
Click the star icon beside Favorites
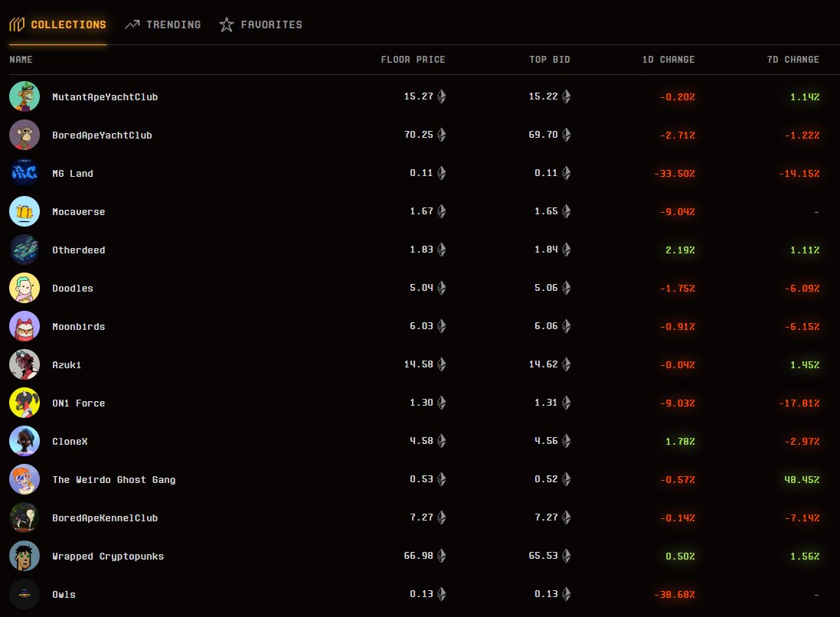coord(227,24)
